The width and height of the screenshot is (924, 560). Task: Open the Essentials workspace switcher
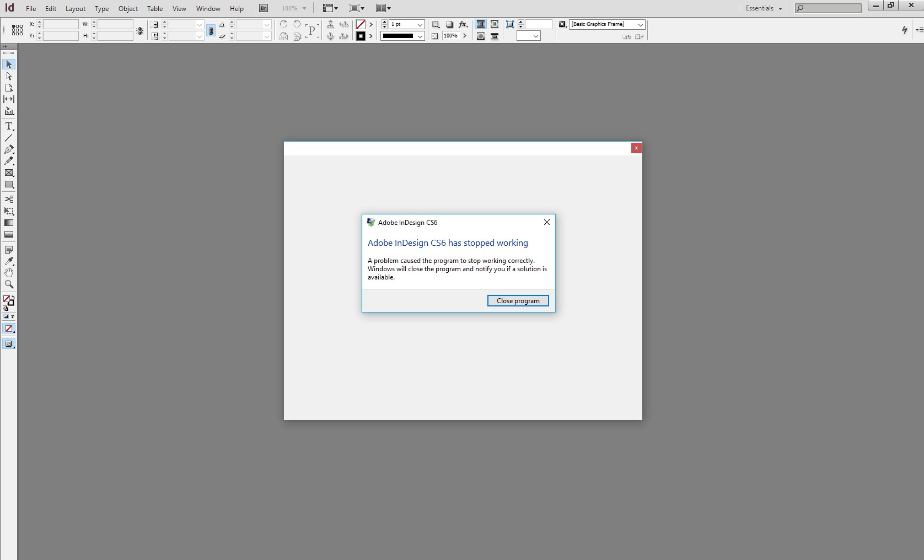click(x=764, y=8)
